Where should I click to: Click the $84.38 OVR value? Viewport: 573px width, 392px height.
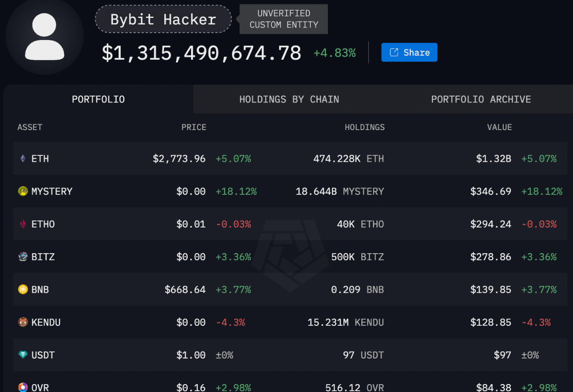(x=494, y=387)
